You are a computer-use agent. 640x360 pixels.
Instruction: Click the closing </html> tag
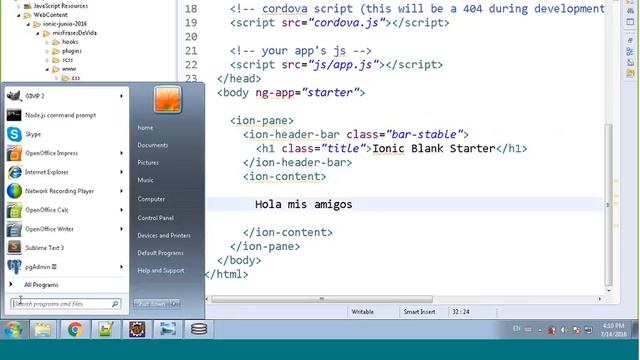coord(226,274)
